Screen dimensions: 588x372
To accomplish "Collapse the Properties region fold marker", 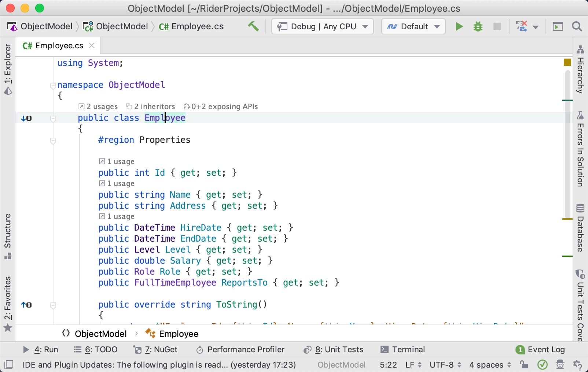I will coord(53,141).
